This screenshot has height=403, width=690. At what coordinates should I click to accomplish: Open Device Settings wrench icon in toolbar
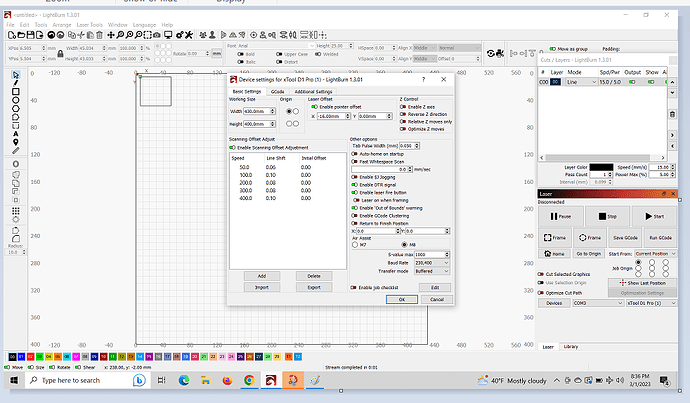tap(189, 35)
